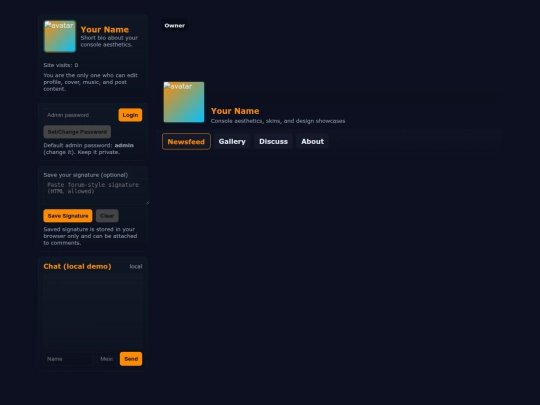The width and height of the screenshot is (540, 405).
Task: Click the Login button
Action: 130,115
